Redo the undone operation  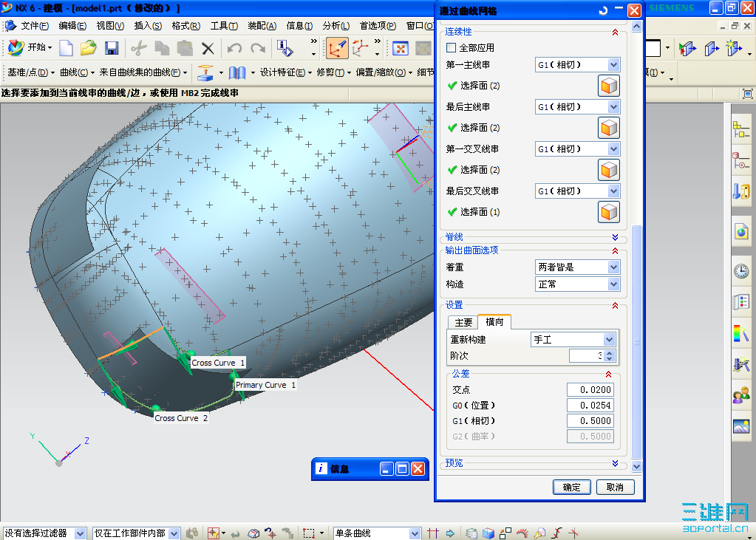[x=258, y=47]
